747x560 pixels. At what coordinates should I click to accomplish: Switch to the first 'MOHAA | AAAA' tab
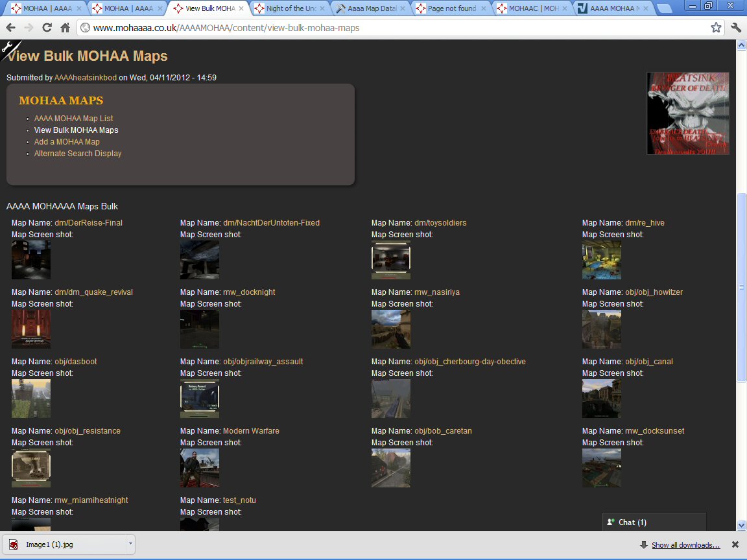point(46,8)
